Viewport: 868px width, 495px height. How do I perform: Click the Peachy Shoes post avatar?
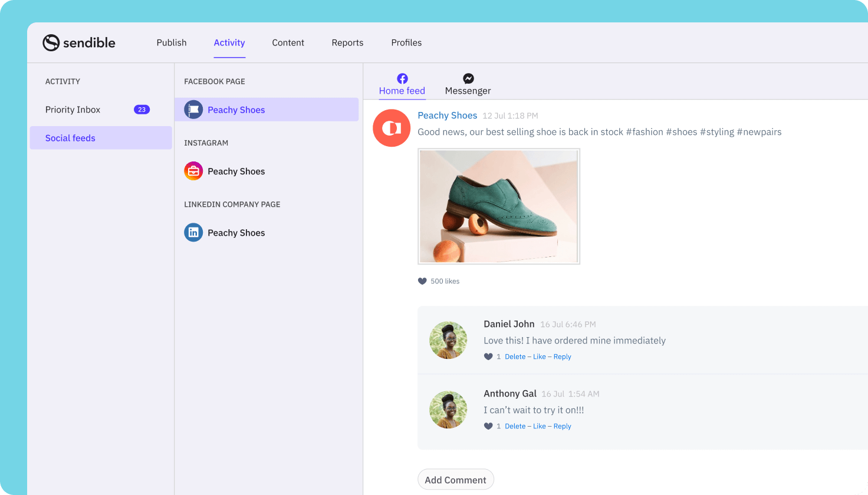pos(392,127)
